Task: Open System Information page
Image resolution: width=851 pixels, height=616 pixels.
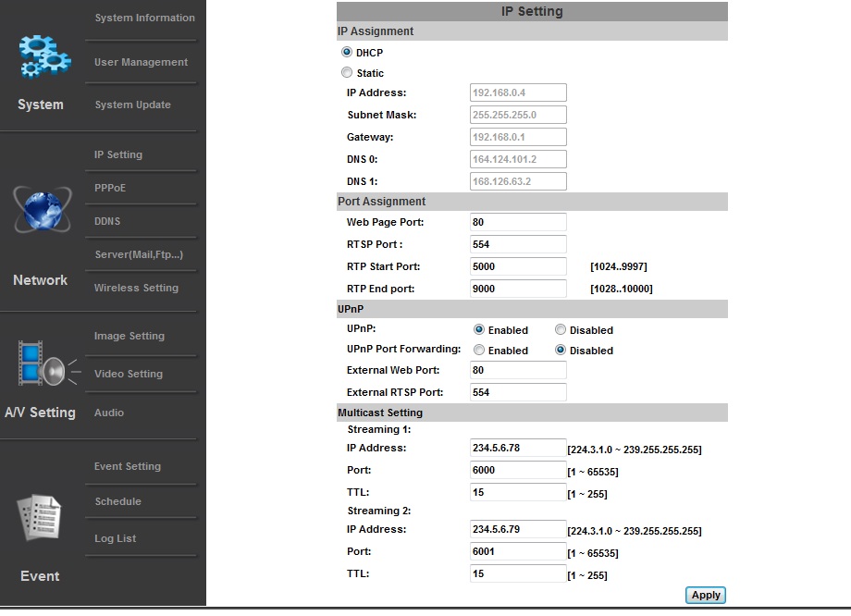Action: click(x=144, y=18)
